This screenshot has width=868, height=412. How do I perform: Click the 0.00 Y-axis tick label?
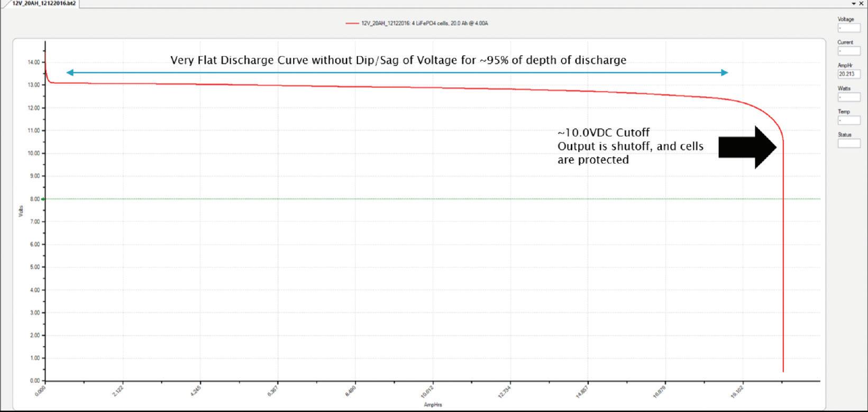point(34,381)
